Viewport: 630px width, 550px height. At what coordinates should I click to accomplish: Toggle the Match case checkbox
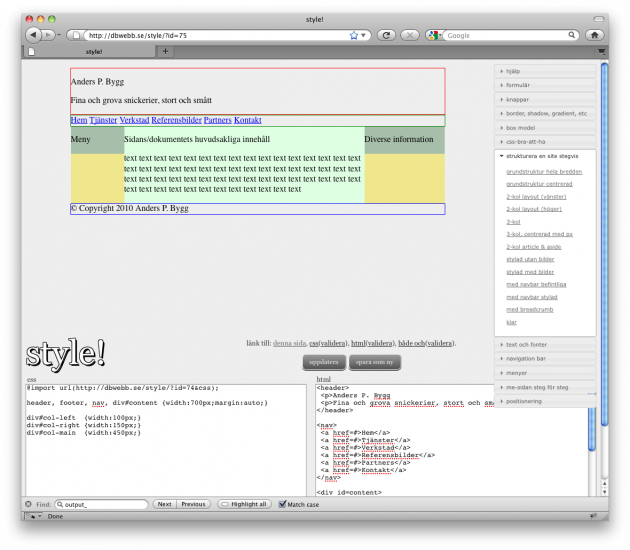pyautogui.click(x=282, y=504)
